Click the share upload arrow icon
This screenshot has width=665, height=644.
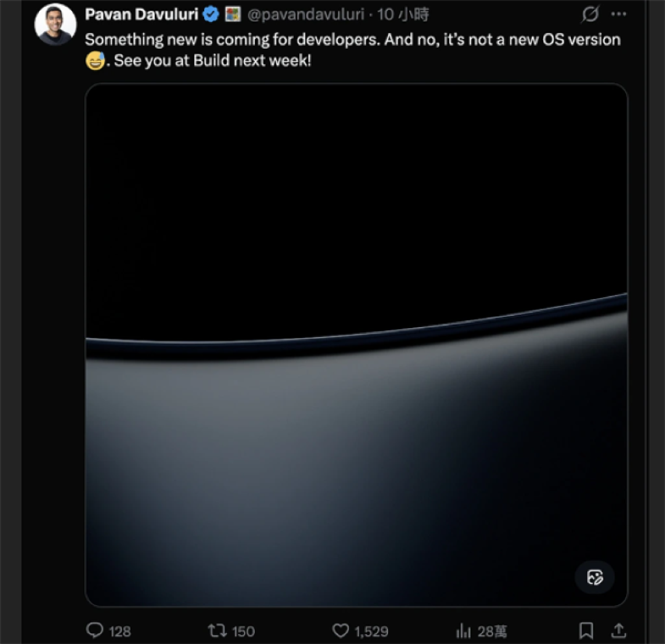point(619,630)
